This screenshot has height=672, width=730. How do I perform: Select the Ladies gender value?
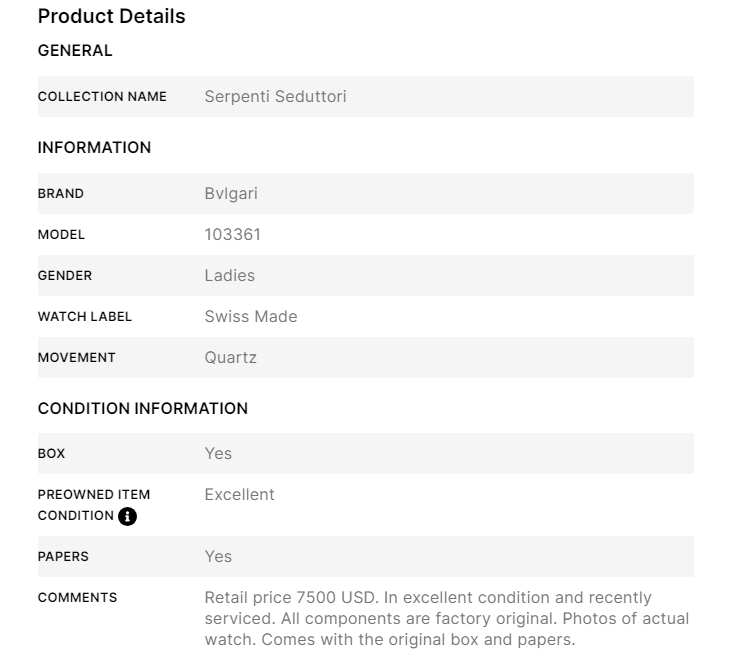tap(230, 276)
